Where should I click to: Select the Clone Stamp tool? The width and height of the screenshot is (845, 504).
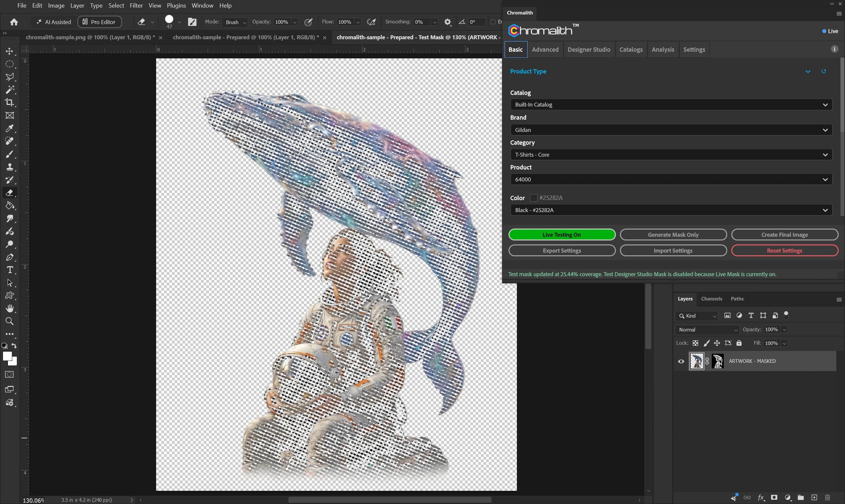10,167
